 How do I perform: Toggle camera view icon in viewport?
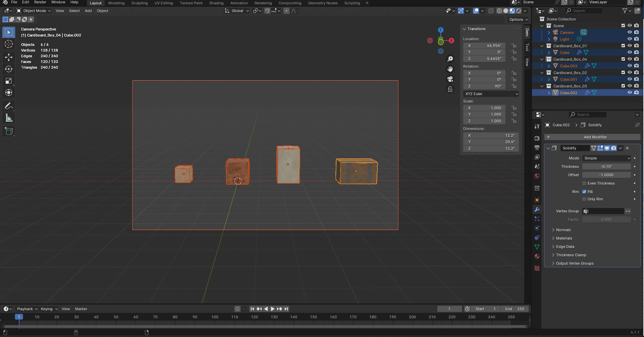(450, 79)
